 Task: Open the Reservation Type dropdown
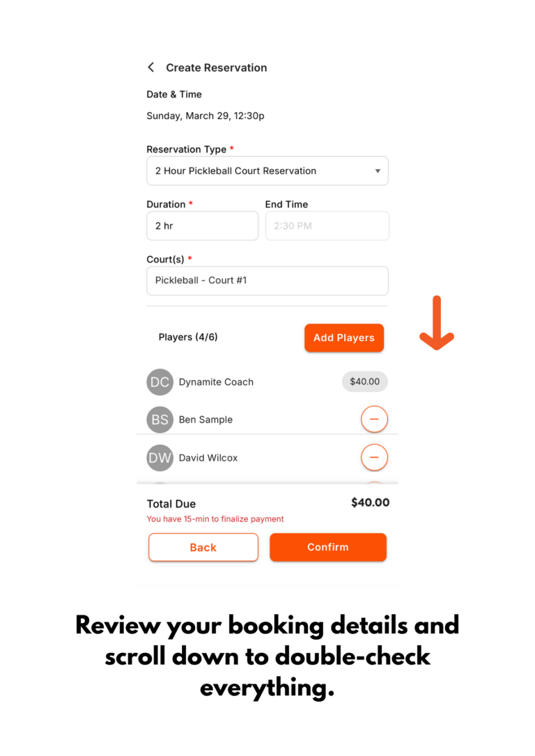point(267,171)
